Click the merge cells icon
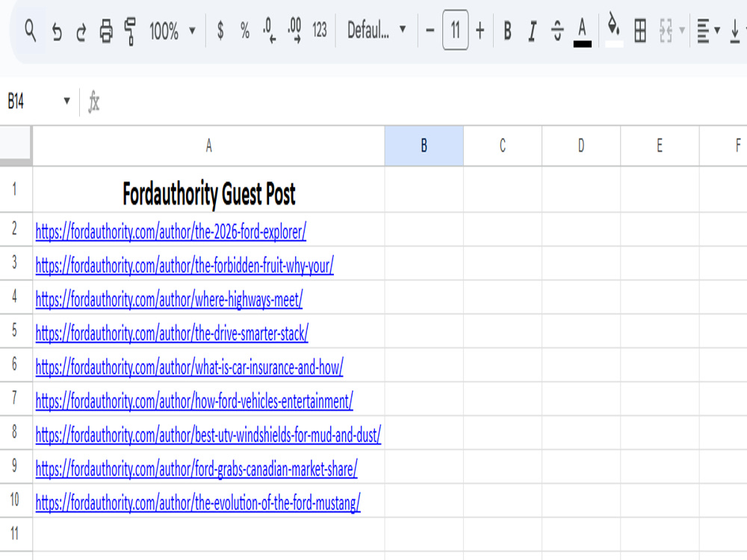747x560 pixels. pos(666,31)
